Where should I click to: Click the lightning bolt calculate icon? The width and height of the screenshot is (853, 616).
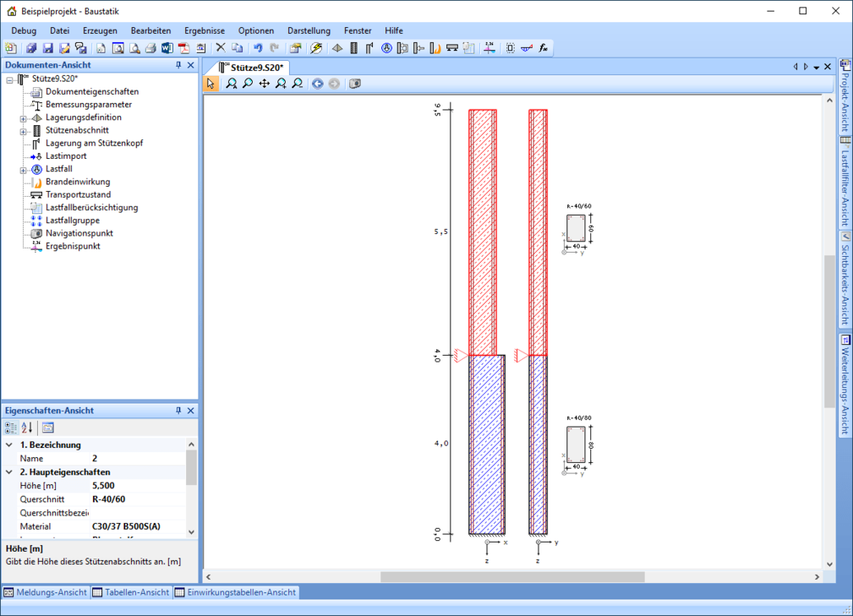point(316,48)
